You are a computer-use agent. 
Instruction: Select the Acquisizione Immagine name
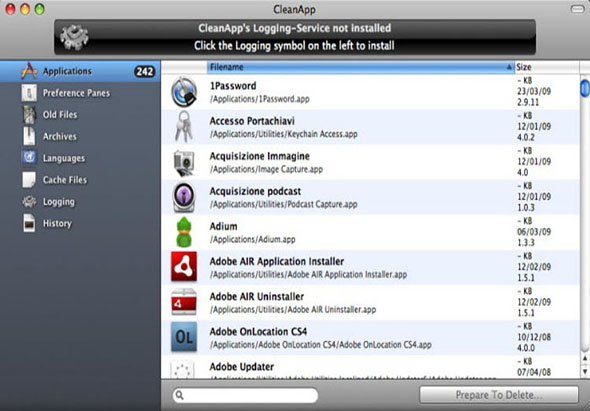(260, 156)
